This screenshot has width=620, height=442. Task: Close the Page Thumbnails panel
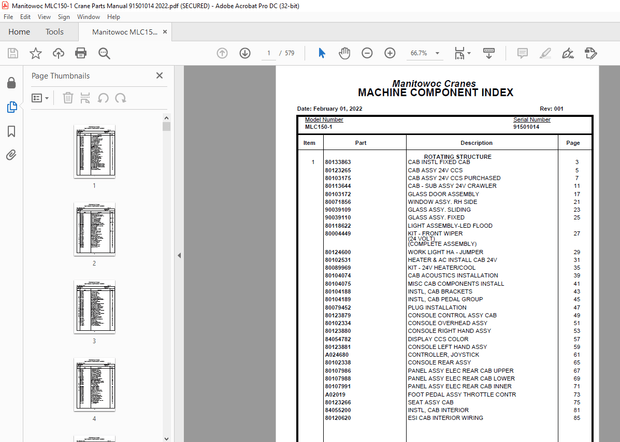(159, 76)
